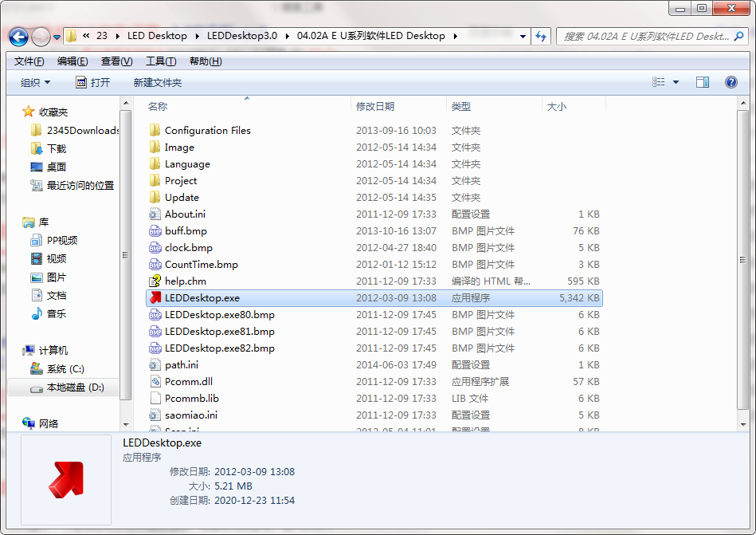Select the Image folder icon
The width and height of the screenshot is (756, 535).
coord(155,148)
